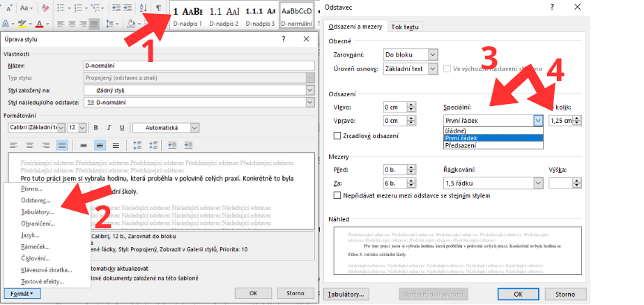
Task: Click the Název field containing D-normální
Action: (199, 66)
